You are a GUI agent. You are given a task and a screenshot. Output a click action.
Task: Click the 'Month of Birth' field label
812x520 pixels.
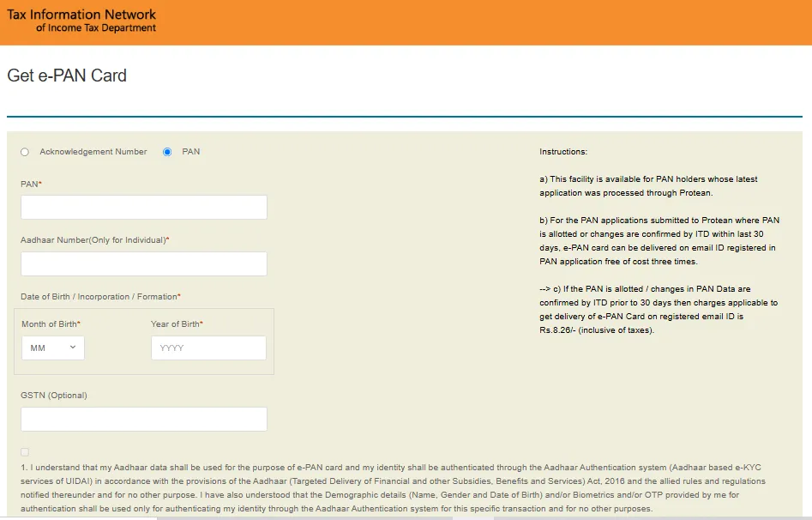(x=51, y=324)
